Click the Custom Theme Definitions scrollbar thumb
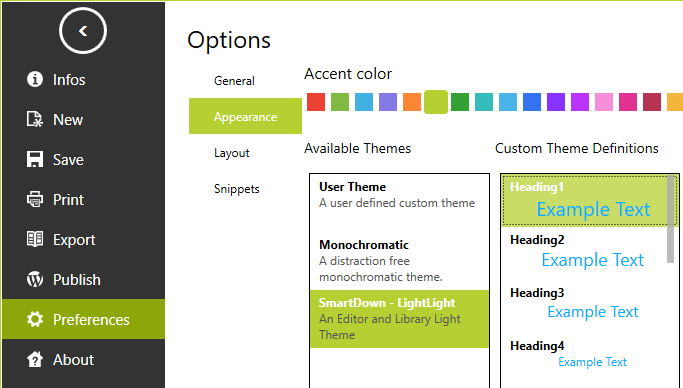This screenshot has height=388, width=683. tap(670, 219)
